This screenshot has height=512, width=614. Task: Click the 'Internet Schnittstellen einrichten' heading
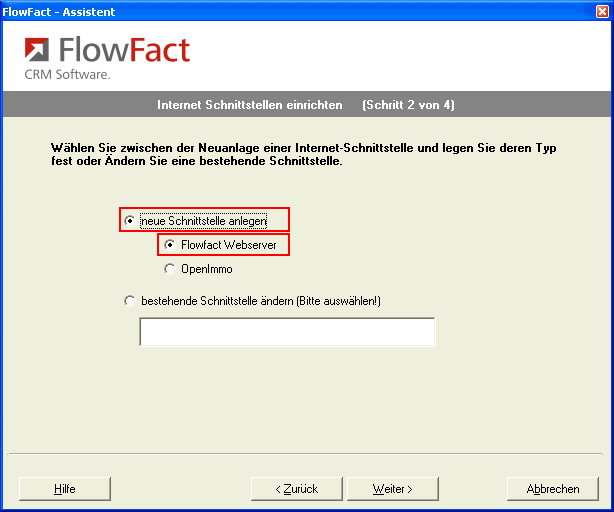click(x=250, y=105)
